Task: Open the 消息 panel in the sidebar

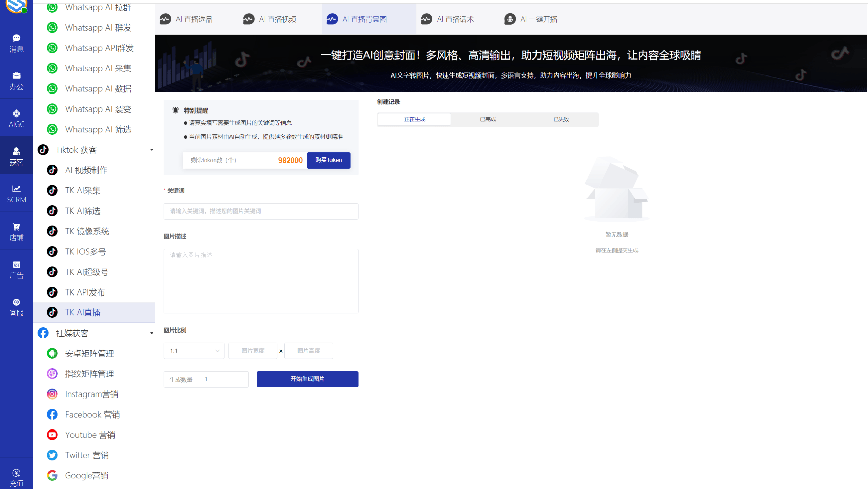Action: (x=16, y=42)
